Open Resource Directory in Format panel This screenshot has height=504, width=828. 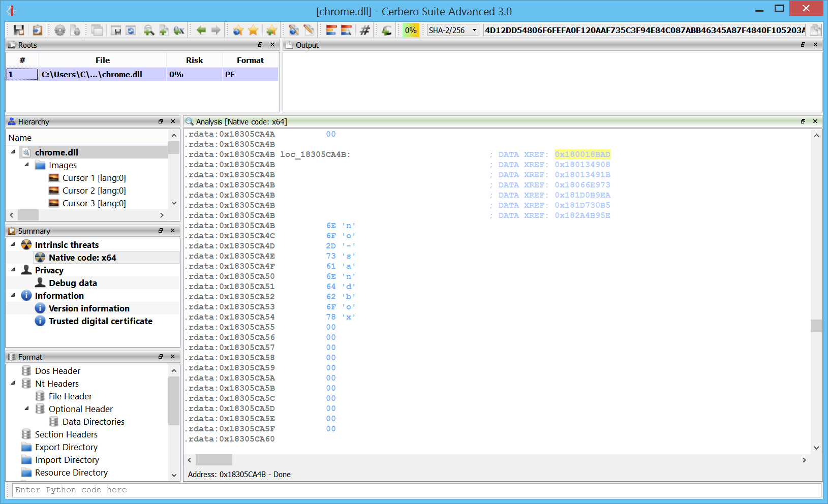71,472
